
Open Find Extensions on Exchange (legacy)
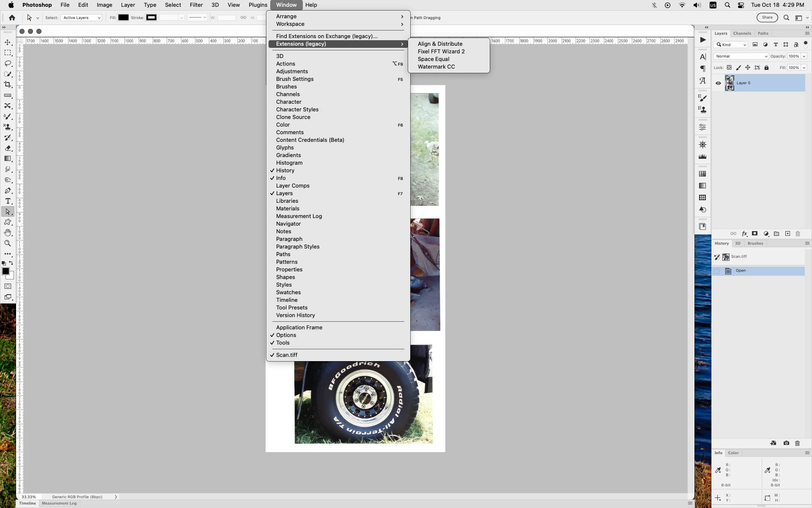(x=326, y=36)
